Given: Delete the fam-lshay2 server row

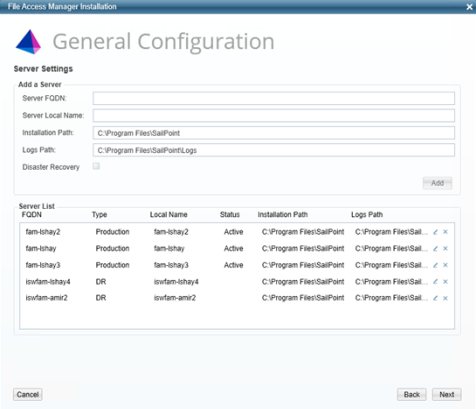Looking at the screenshot, I should click(445, 232).
